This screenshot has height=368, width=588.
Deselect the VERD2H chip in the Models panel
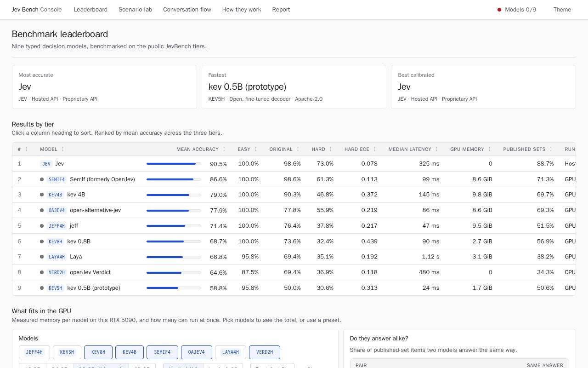[x=265, y=352]
